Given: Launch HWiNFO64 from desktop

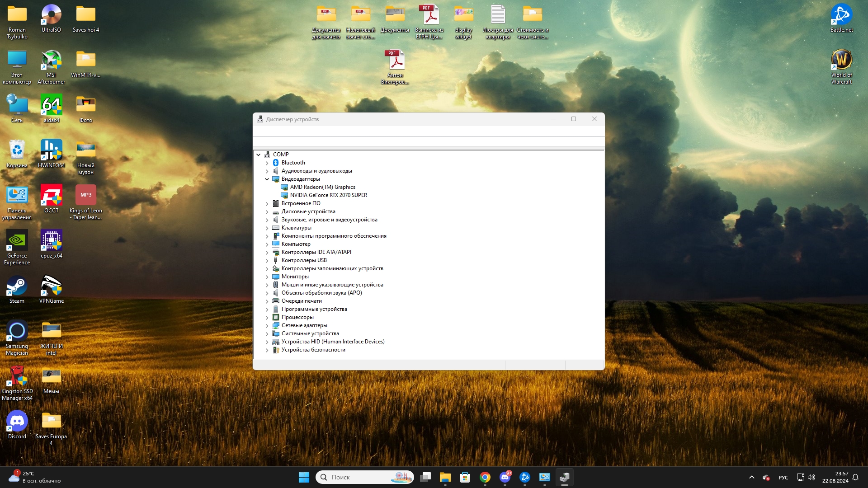Looking at the screenshot, I should [x=51, y=150].
